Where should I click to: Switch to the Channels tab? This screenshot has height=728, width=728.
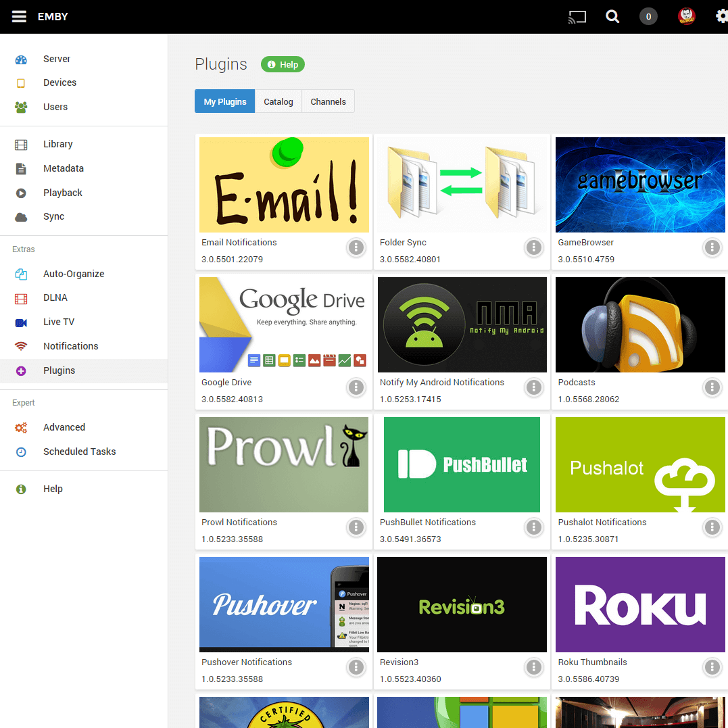(328, 101)
